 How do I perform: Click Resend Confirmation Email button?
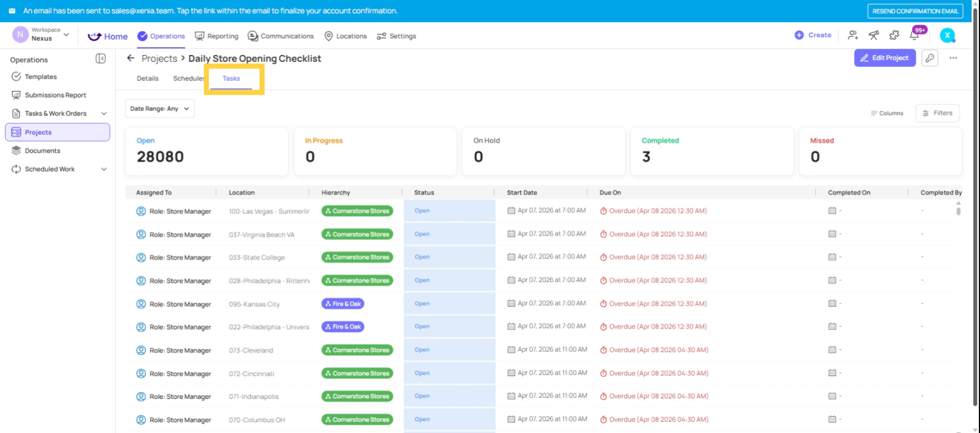click(915, 11)
